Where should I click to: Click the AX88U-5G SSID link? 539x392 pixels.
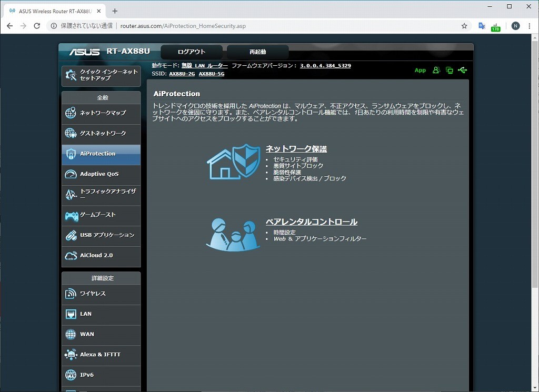(x=212, y=74)
